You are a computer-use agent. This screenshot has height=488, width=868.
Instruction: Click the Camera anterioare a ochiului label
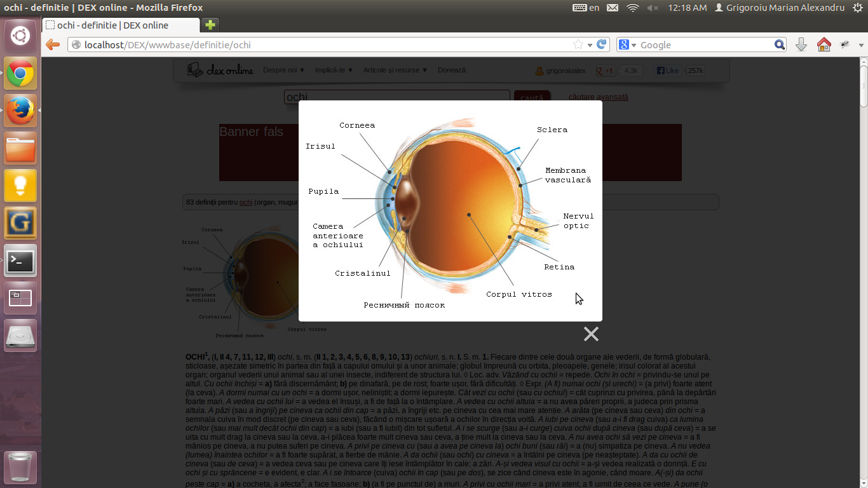338,235
